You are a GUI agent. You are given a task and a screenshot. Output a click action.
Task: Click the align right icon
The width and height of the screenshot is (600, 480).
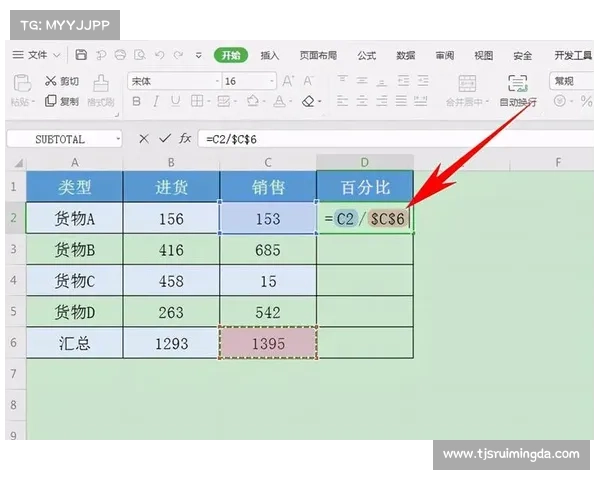pos(382,101)
